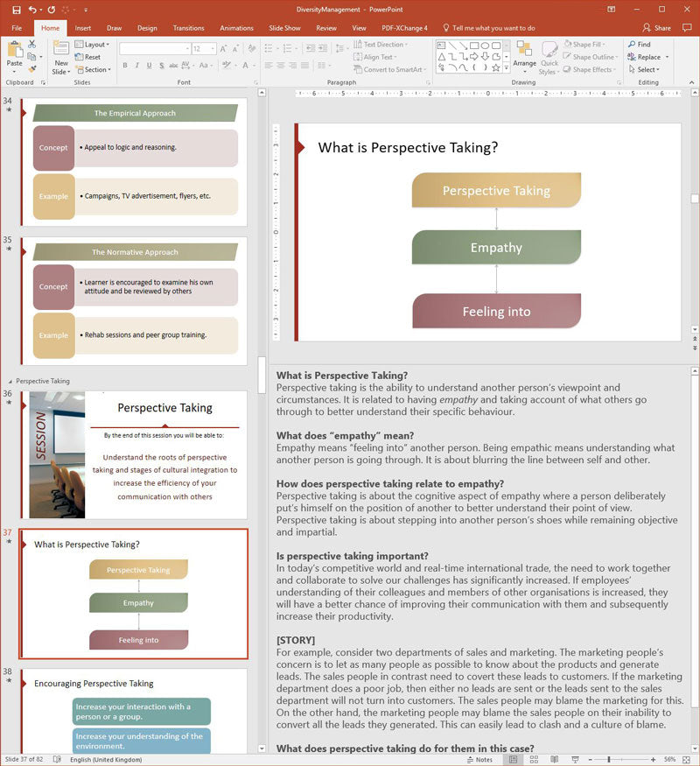Select slide 35 The Normative Approach thumbnail
The width and height of the screenshot is (700, 766).
(134, 301)
